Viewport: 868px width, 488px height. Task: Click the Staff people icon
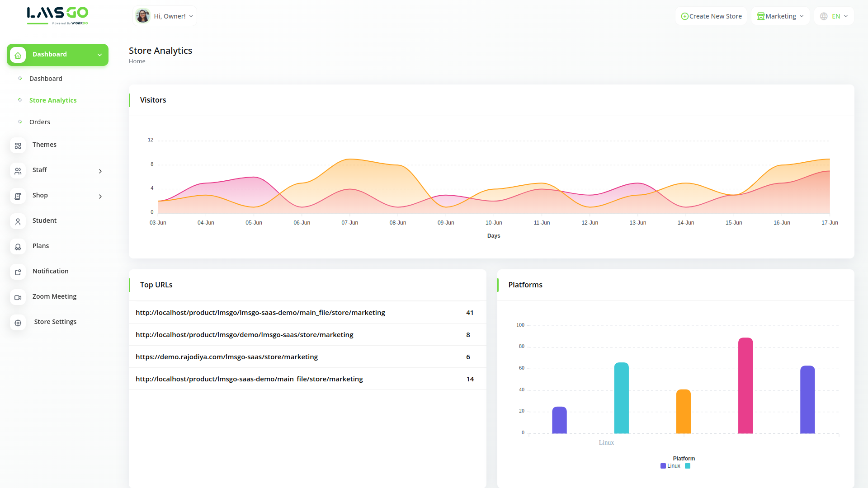(x=18, y=171)
